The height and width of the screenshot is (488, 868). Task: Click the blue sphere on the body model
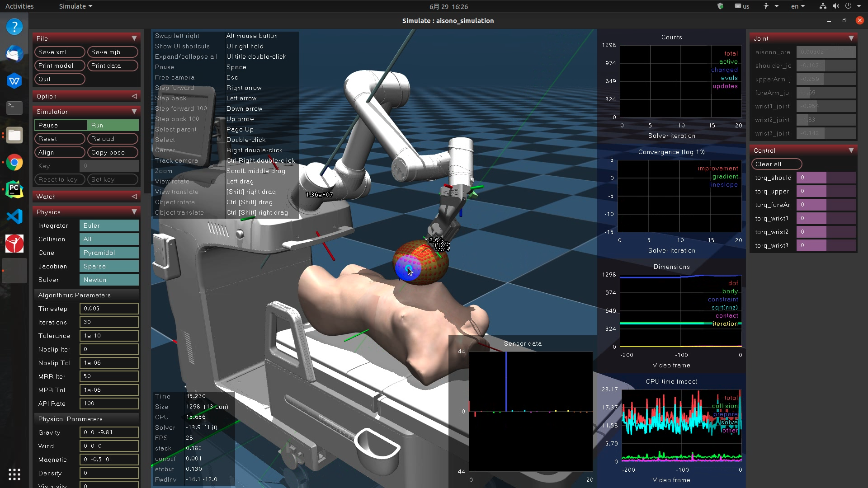(x=408, y=267)
